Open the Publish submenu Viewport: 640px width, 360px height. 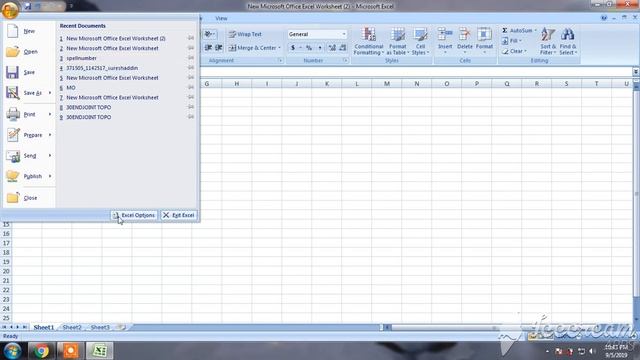click(29, 176)
